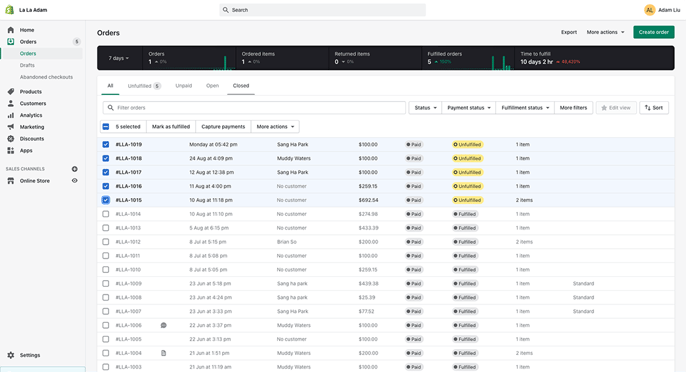Deselect all using the 5 selected checkbox
Image resolution: width=686 pixels, height=372 pixels.
[105, 126]
